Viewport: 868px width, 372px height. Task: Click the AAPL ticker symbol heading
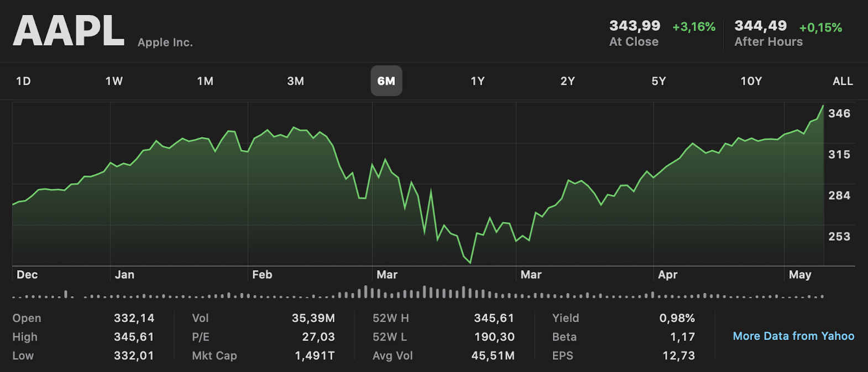[x=69, y=31]
